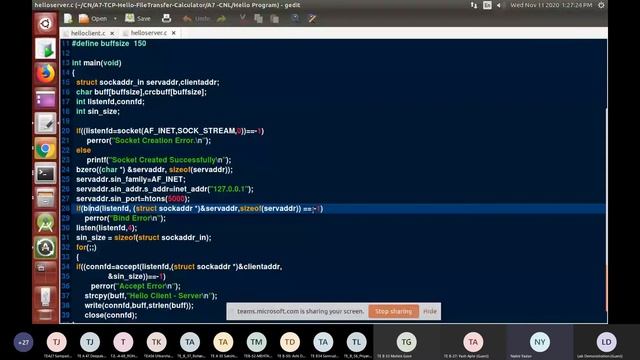Select participant avatar T

pyautogui.click(x=123, y=342)
